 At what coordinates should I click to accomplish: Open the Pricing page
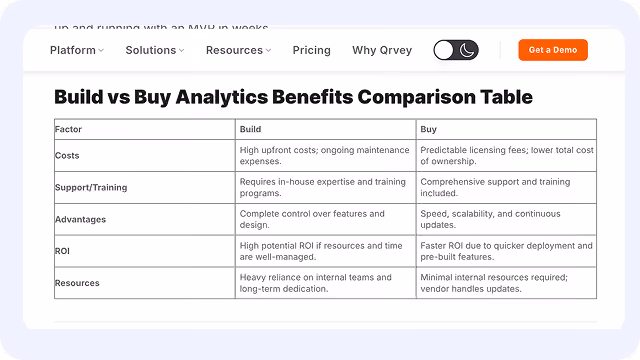click(x=311, y=50)
